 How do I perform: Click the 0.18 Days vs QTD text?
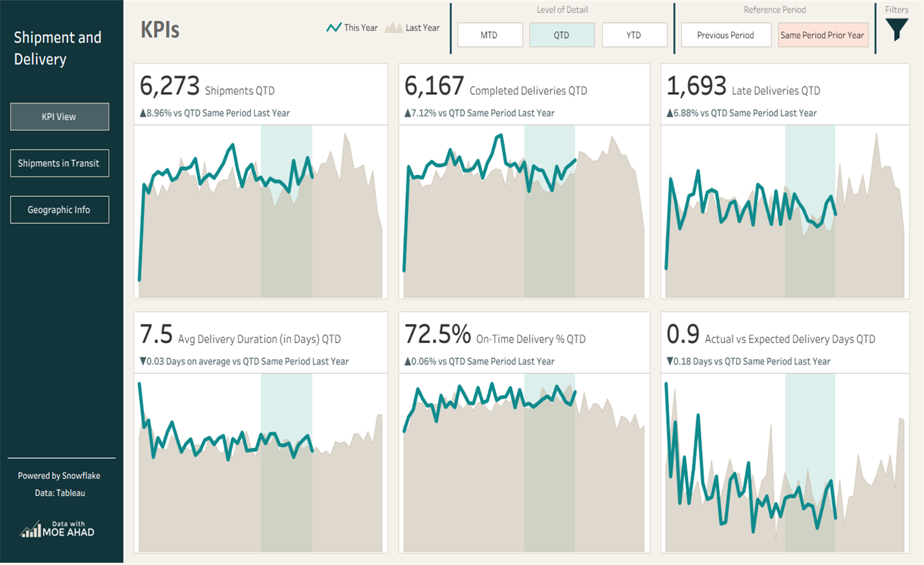click(748, 361)
